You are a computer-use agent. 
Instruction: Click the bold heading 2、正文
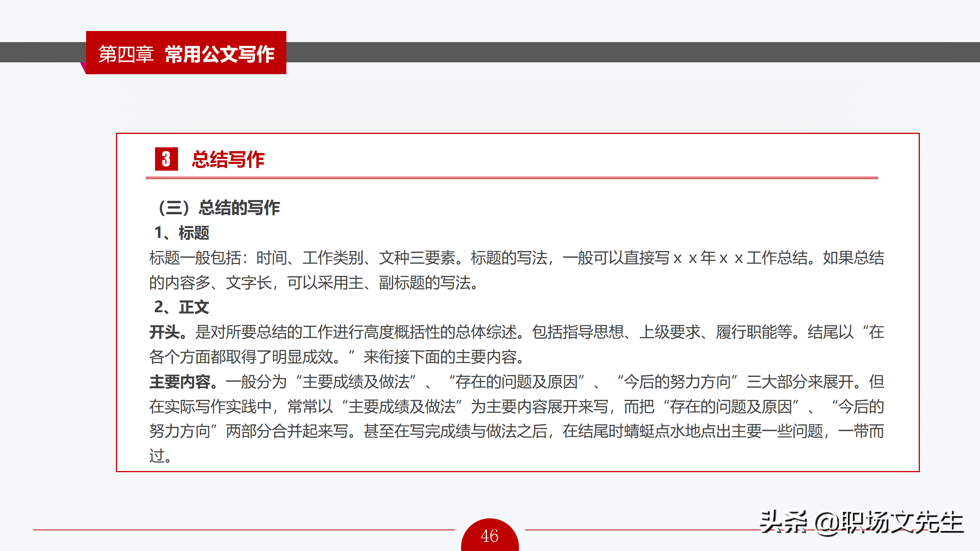coord(181,307)
